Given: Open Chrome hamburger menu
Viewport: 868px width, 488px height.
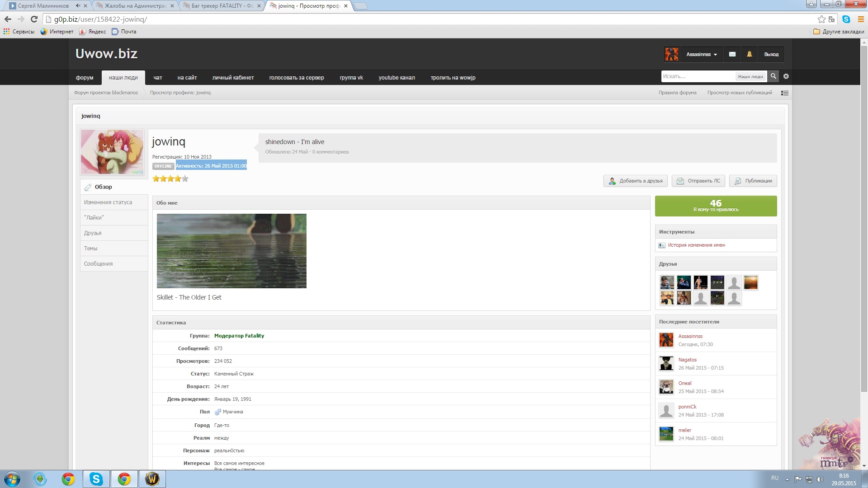Looking at the screenshot, I should 861,19.
